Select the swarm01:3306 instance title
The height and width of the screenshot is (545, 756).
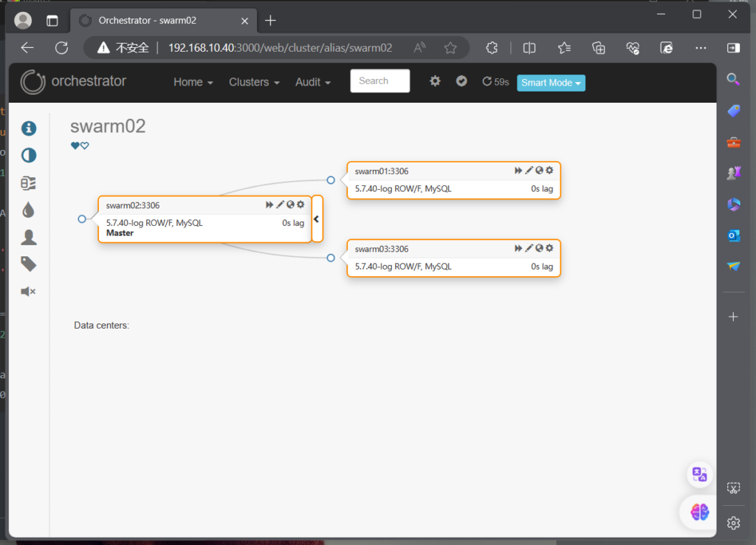tap(382, 171)
